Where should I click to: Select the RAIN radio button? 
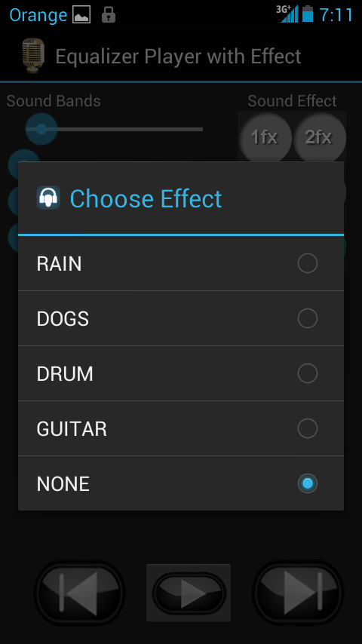(x=308, y=263)
